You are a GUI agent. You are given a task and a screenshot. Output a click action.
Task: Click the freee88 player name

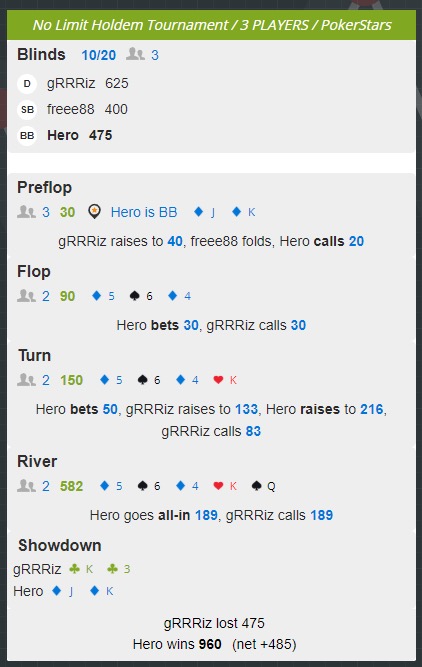click(x=71, y=109)
